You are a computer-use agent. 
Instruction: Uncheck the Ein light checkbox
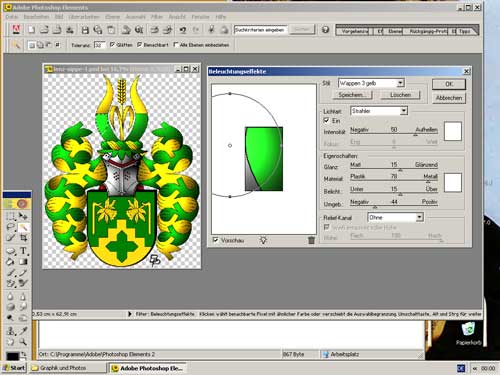[x=327, y=120]
